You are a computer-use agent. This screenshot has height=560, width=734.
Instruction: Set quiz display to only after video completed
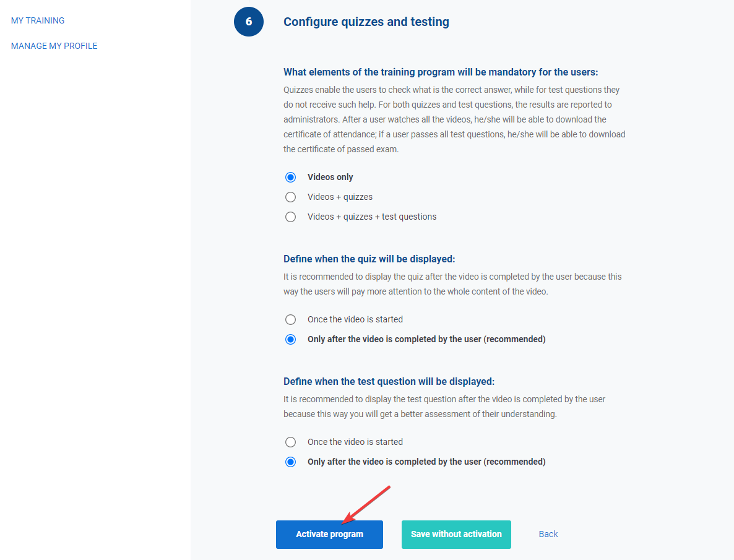(x=291, y=339)
